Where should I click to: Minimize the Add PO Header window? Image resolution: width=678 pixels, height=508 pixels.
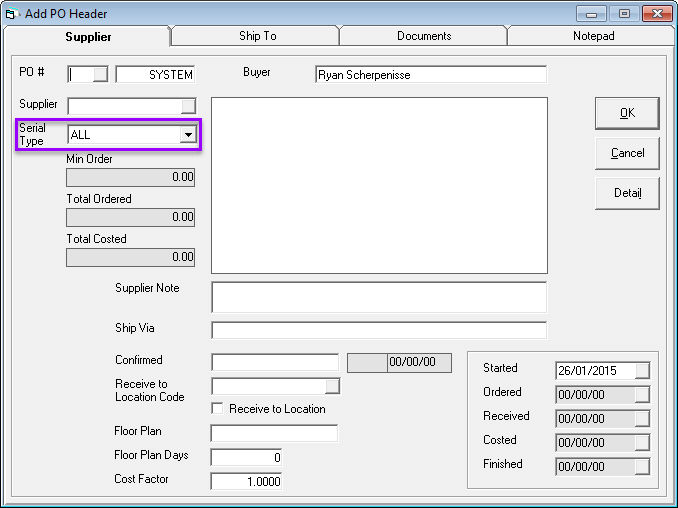tap(592, 14)
